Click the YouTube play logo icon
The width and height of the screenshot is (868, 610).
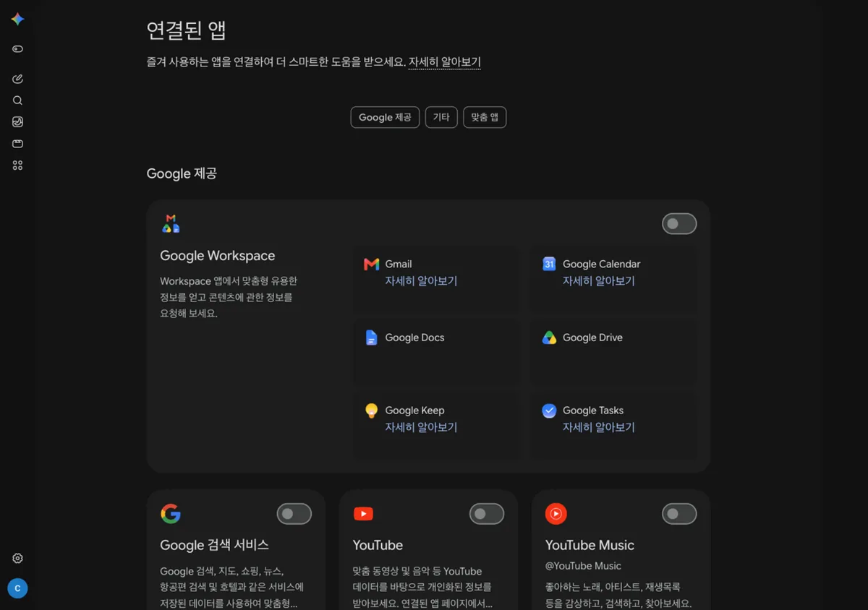[x=363, y=514]
